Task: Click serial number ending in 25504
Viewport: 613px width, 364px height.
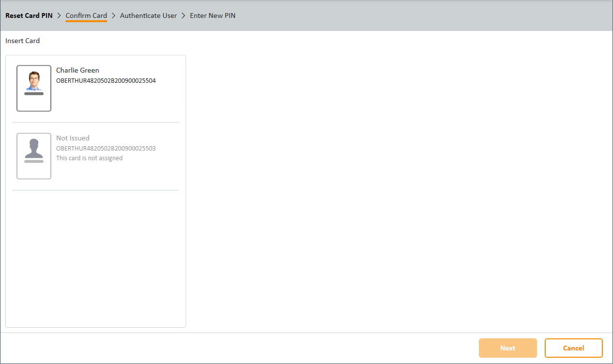Action: pos(106,81)
